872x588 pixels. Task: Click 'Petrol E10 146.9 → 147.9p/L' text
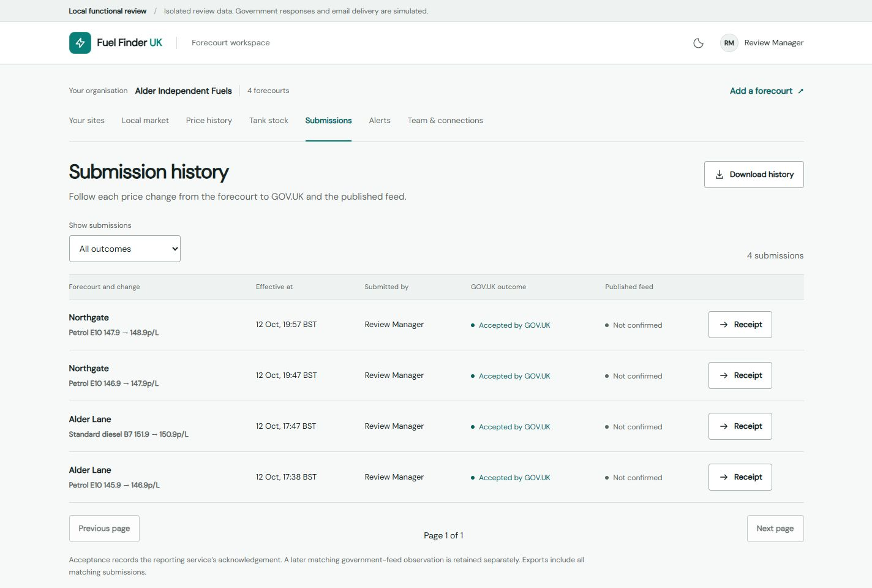(x=114, y=383)
